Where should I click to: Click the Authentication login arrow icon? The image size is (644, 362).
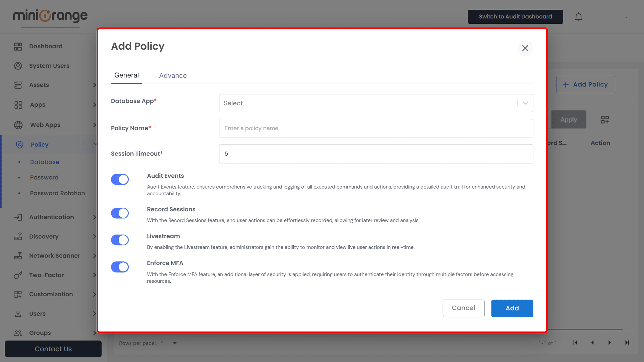coord(18,217)
